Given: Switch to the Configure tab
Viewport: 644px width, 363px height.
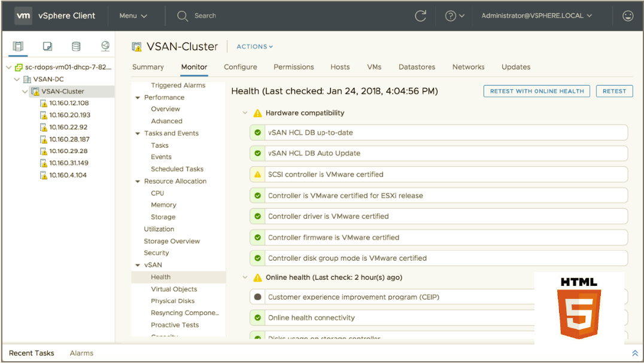Looking at the screenshot, I should [241, 67].
